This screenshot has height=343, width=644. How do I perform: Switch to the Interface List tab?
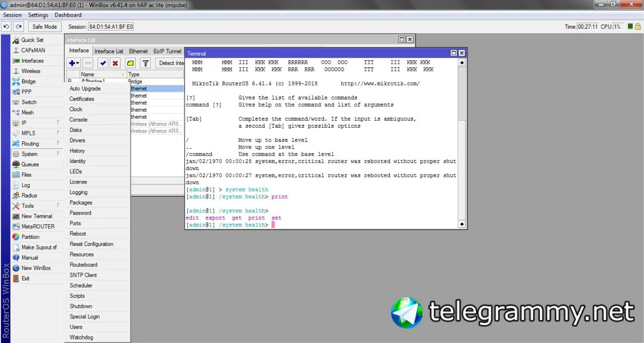[109, 51]
